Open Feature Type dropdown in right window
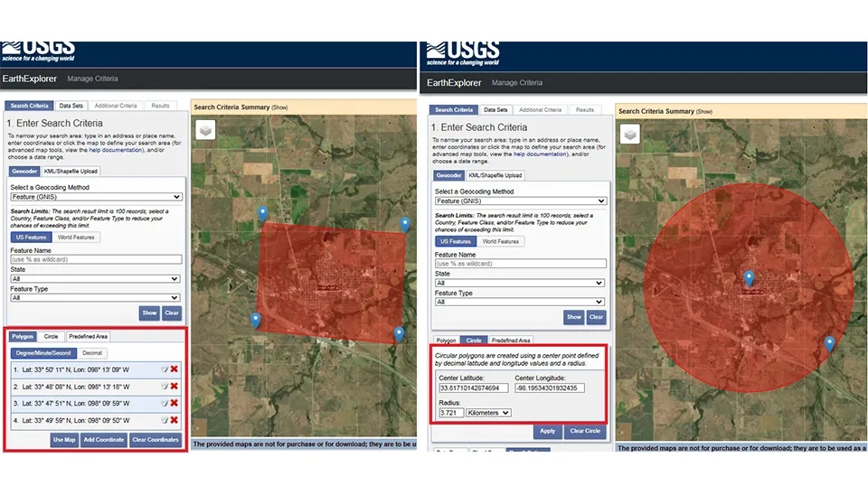 click(x=519, y=302)
